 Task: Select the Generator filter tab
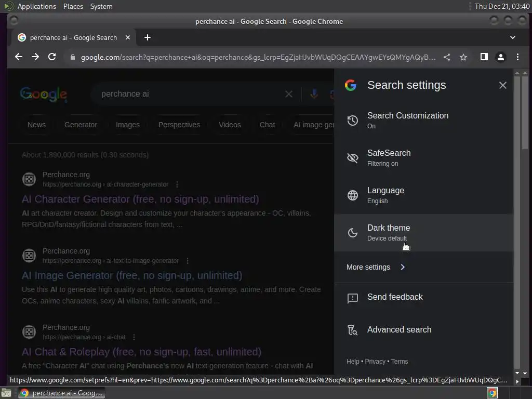tap(81, 125)
